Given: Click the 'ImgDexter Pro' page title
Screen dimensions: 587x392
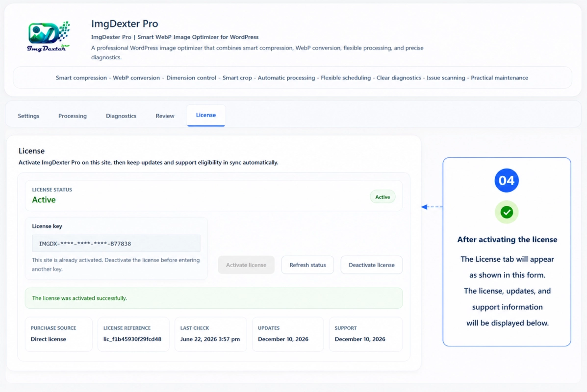Looking at the screenshot, I should tap(125, 24).
